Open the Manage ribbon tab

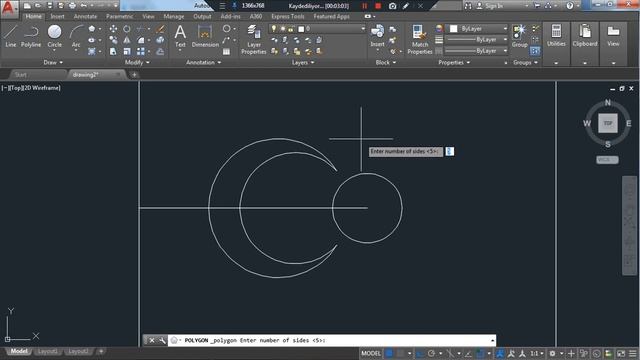tap(174, 17)
